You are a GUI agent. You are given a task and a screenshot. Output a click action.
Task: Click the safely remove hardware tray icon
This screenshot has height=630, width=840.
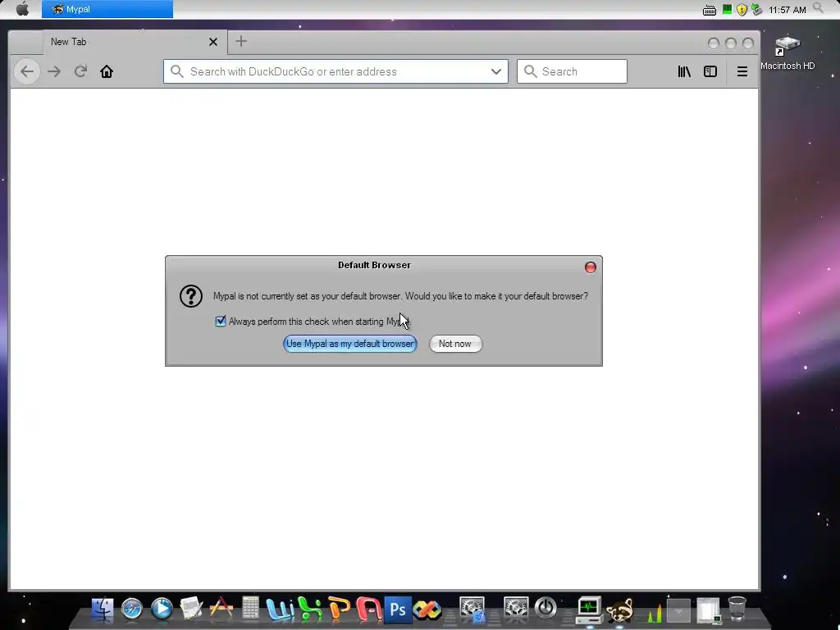click(756, 9)
